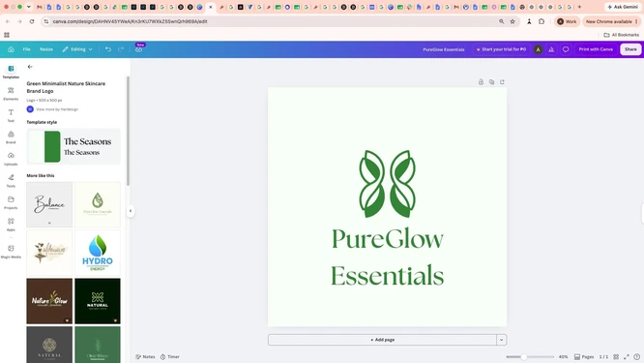The width and height of the screenshot is (644, 363).
Task: Reload the browser page
Action: [32, 21]
